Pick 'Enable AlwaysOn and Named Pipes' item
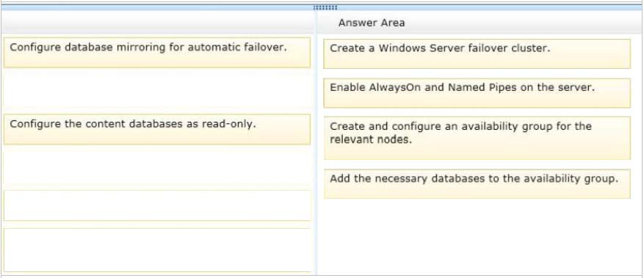This screenshot has width=644, height=278. coord(477,93)
